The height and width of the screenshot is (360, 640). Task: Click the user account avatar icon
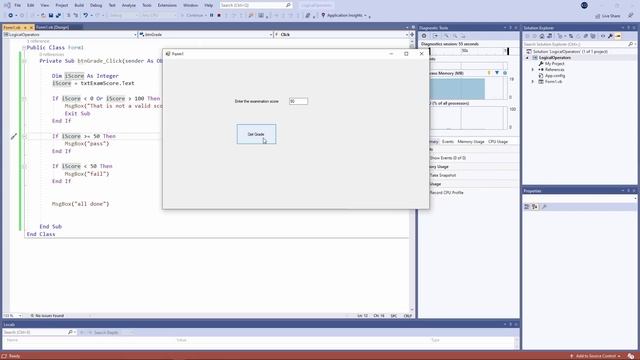coord(584,5)
